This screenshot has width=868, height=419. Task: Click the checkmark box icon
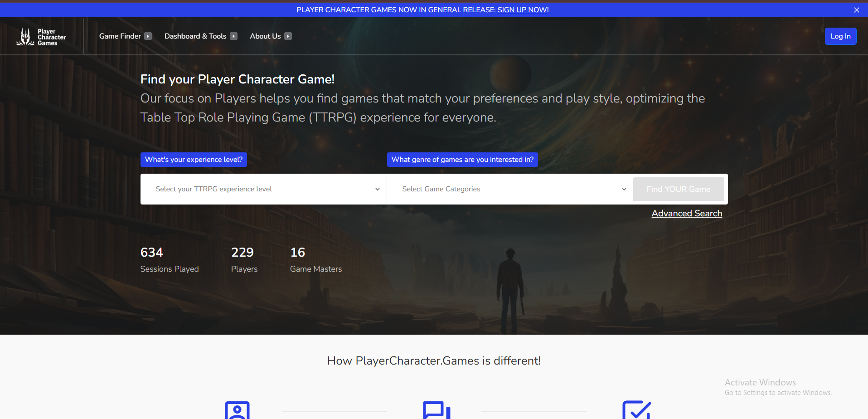tap(636, 410)
